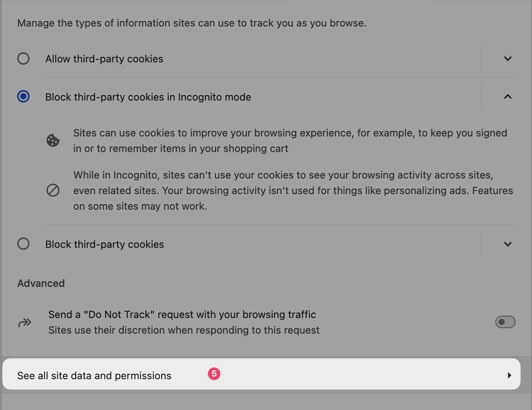The image size is (532, 410).
Task: Collapse the Block cookies in Incognito details
Action: click(x=507, y=97)
